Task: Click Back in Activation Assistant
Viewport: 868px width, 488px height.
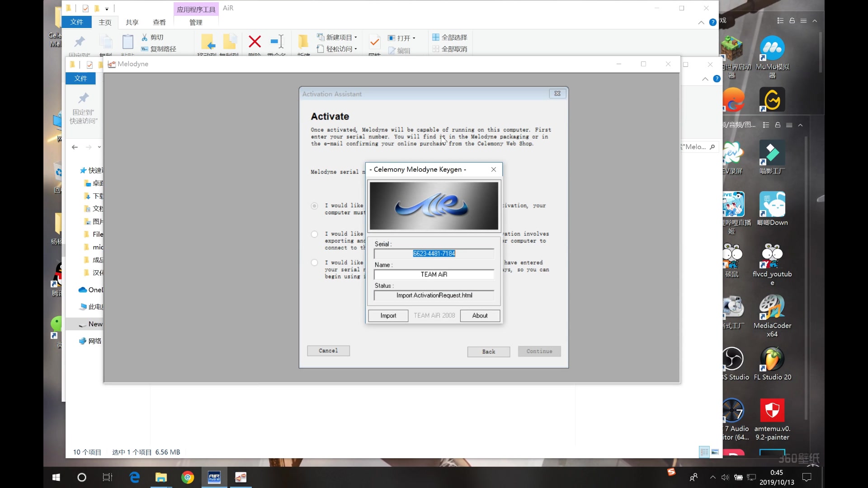Action: (x=489, y=352)
